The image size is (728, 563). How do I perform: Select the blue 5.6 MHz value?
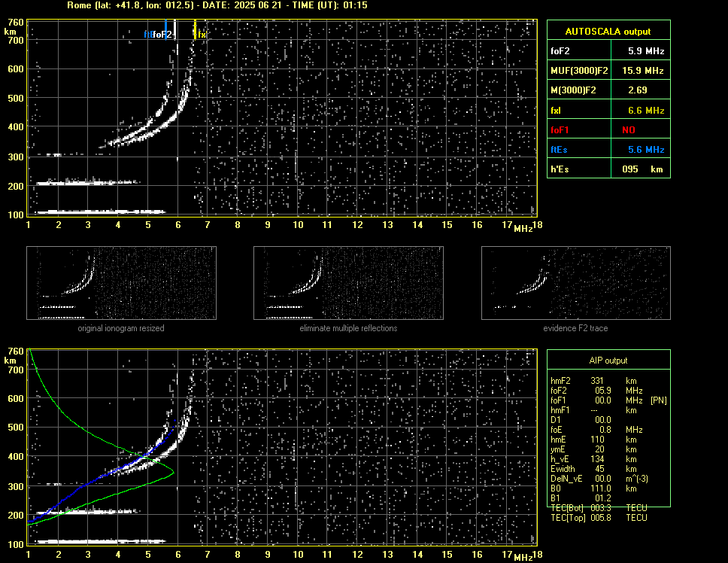[646, 150]
